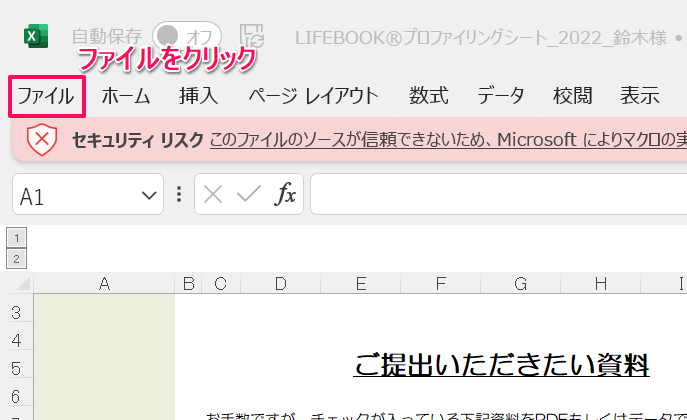Open the ファイル tab

[46, 96]
